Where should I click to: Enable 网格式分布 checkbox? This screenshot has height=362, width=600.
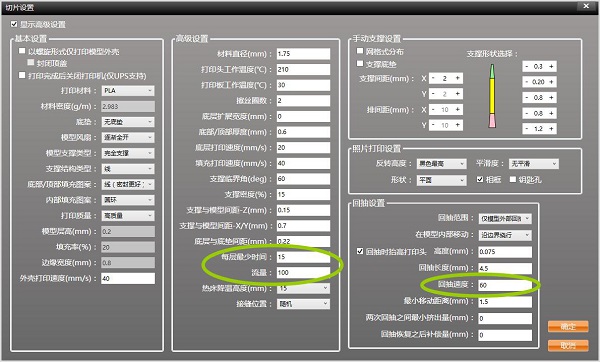click(360, 51)
